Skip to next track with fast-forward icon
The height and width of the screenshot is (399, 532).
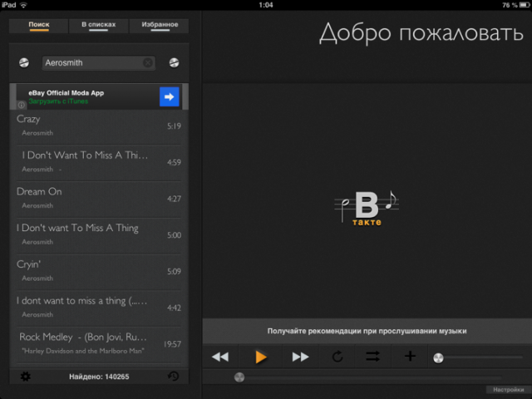point(300,357)
